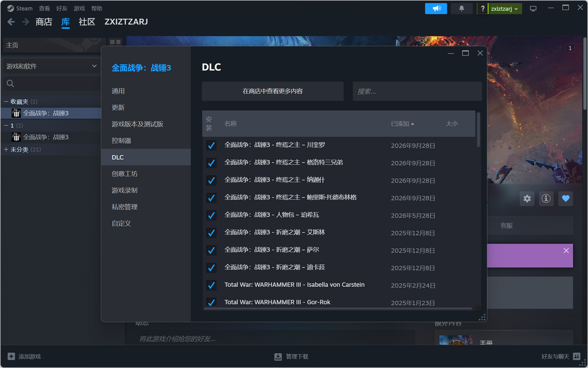Expand the 未分类 category
The image size is (588, 368).
6,149
